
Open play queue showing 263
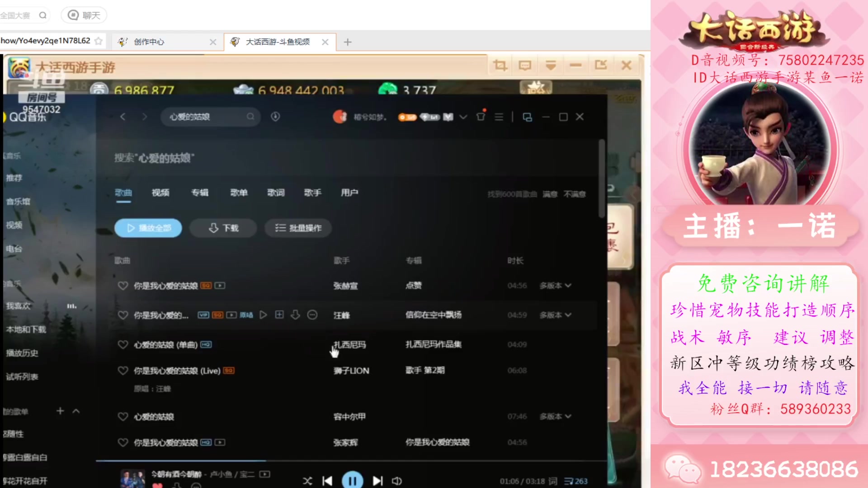(576, 481)
